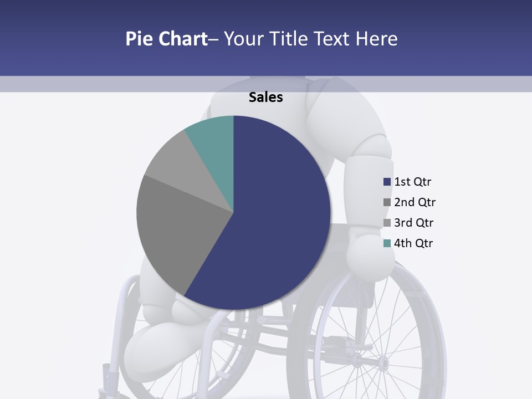Click the teal legend swatch
Image resolution: width=532 pixels, height=399 pixels.
(387, 243)
